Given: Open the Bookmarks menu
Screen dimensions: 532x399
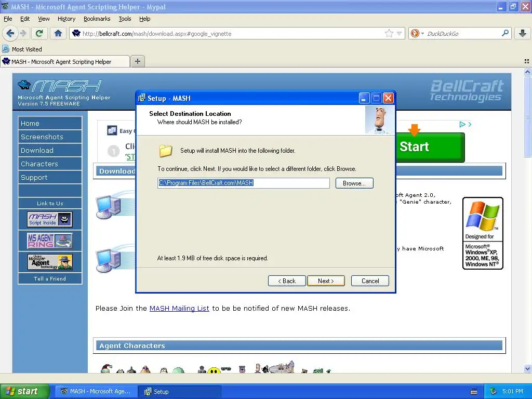Looking at the screenshot, I should click(x=97, y=19).
